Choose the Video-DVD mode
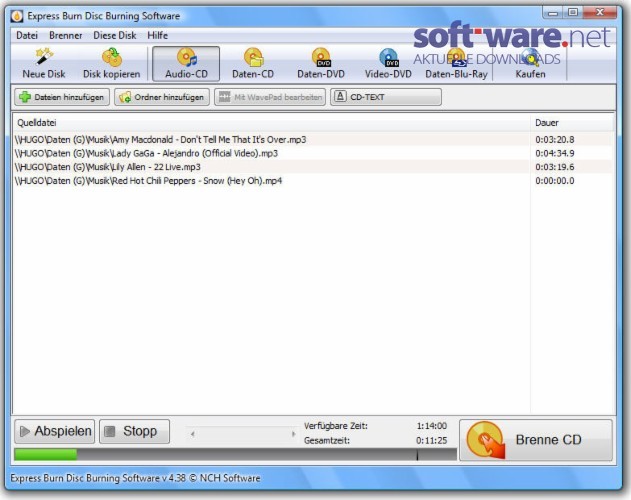 [x=388, y=64]
